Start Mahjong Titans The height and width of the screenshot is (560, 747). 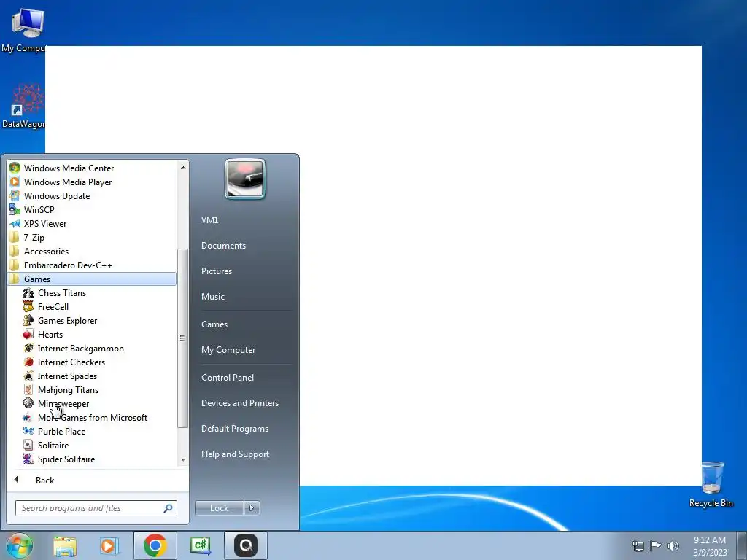pos(91,389)
